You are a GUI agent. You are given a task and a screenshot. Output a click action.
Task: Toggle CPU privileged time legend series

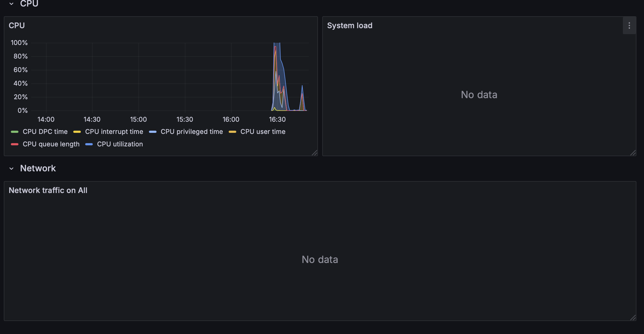point(192,132)
